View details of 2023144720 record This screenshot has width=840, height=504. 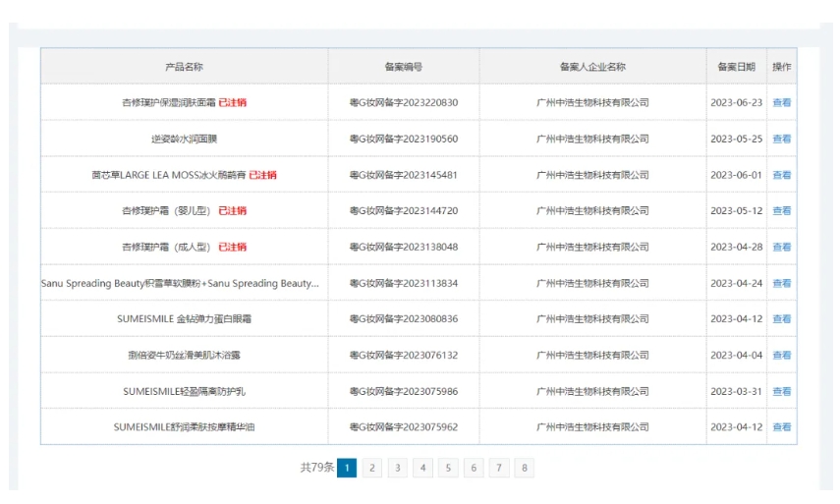(782, 210)
